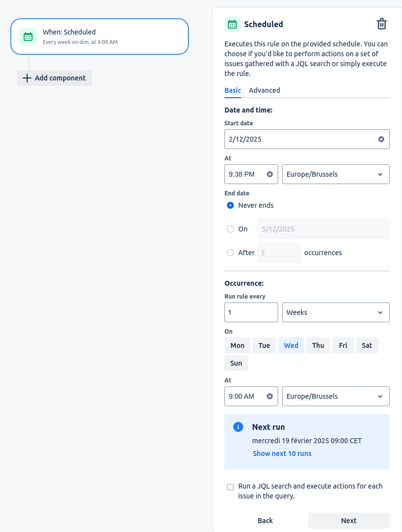Toggle Sat day selection
402x532 pixels.
coord(367,345)
